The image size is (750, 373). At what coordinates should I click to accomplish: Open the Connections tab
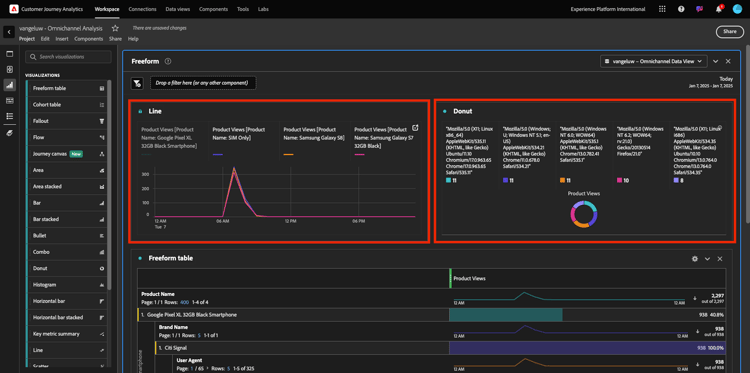click(x=143, y=9)
